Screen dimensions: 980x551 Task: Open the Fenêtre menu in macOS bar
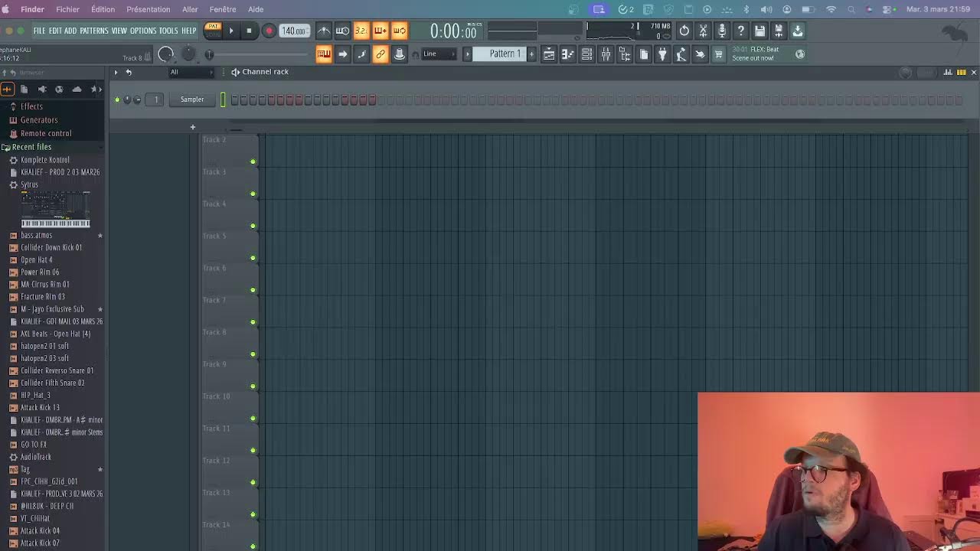[x=223, y=9]
